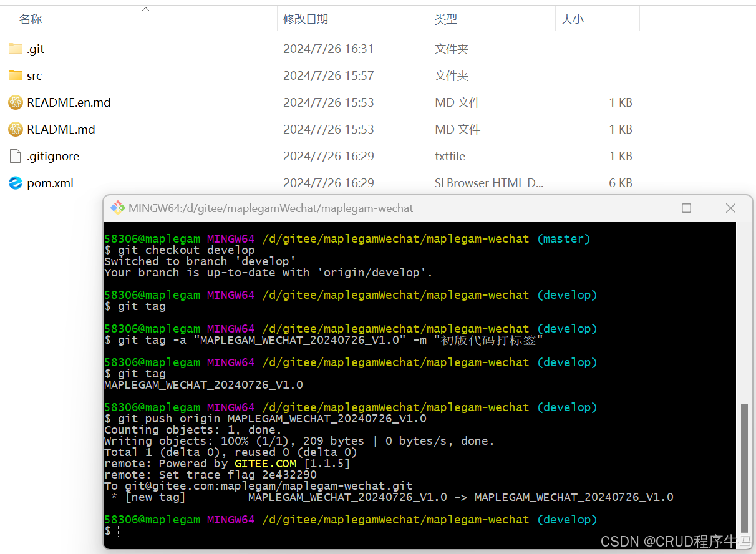The image size is (756, 554).
Task: Select the .gitignore file name
Action: [53, 156]
